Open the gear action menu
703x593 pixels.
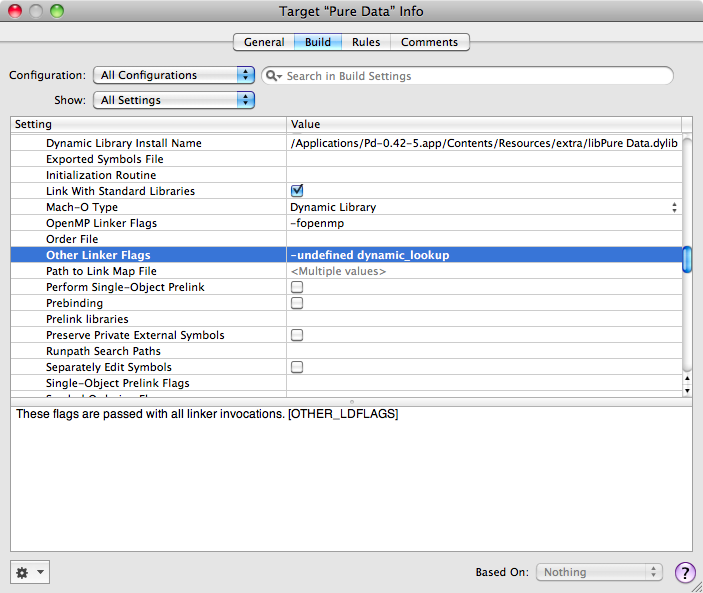click(30, 572)
